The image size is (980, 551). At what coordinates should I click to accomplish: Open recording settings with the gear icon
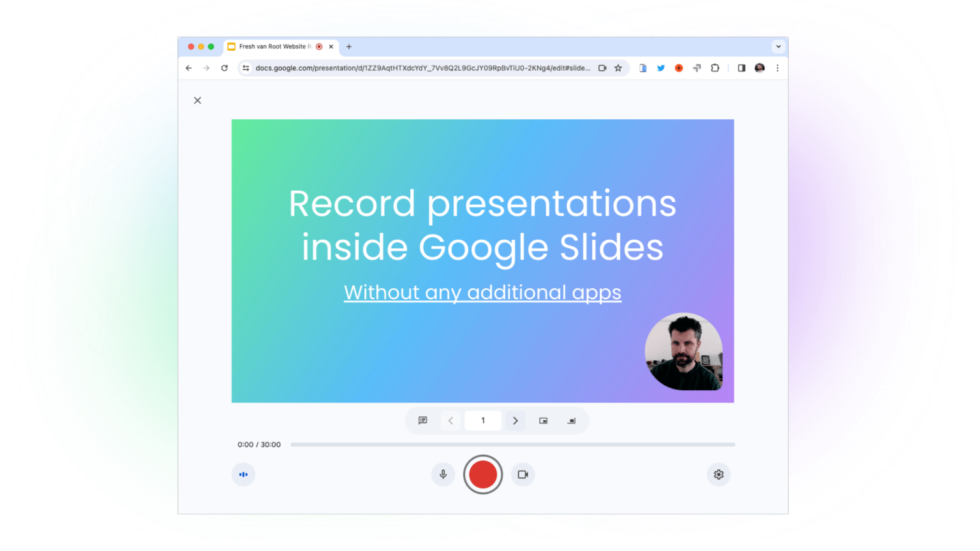pyautogui.click(x=718, y=474)
